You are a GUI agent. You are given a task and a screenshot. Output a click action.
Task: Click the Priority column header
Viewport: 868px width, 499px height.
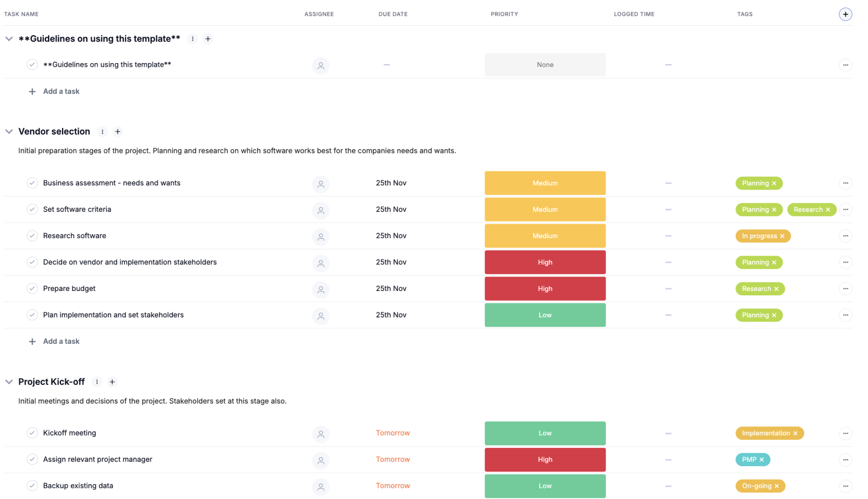click(x=504, y=15)
